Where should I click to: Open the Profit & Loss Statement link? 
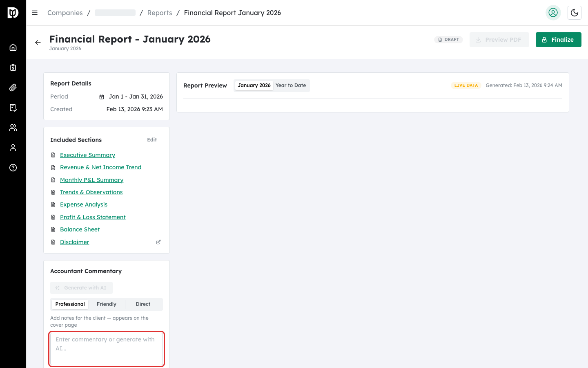point(93,217)
